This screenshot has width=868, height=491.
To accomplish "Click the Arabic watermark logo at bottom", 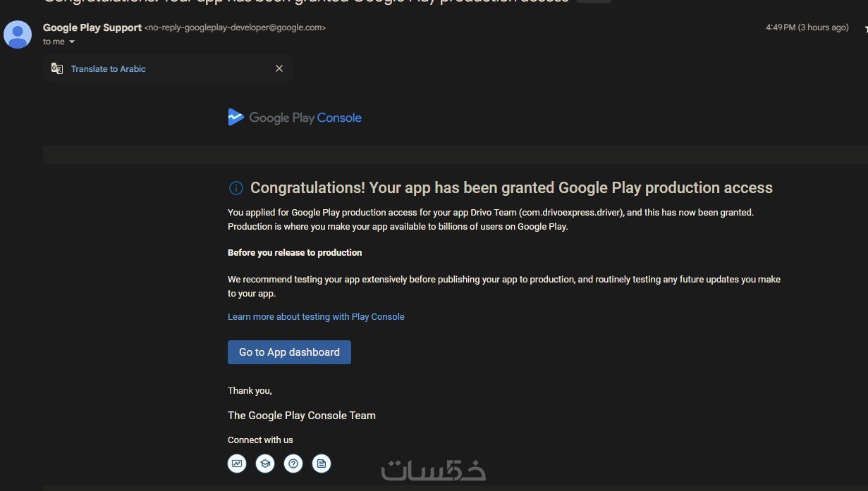I will [433, 471].
